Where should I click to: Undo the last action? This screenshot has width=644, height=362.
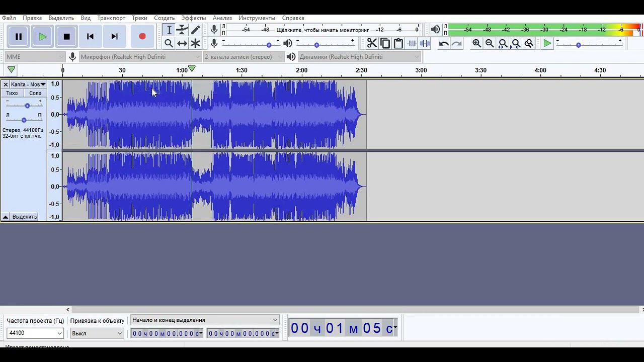coord(444,43)
